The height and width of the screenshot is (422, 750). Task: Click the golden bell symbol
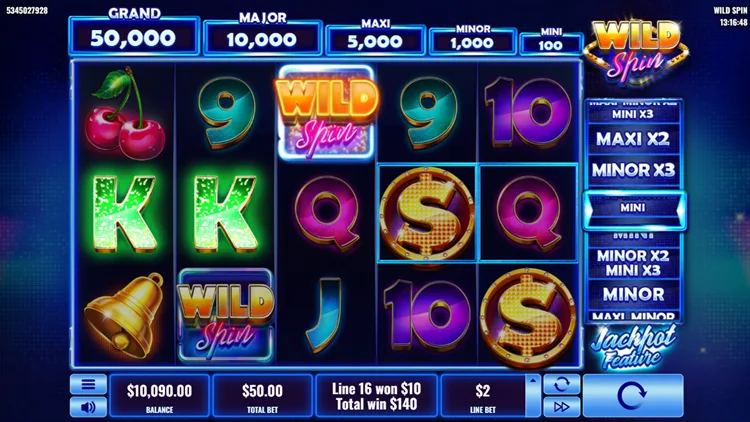click(124, 316)
